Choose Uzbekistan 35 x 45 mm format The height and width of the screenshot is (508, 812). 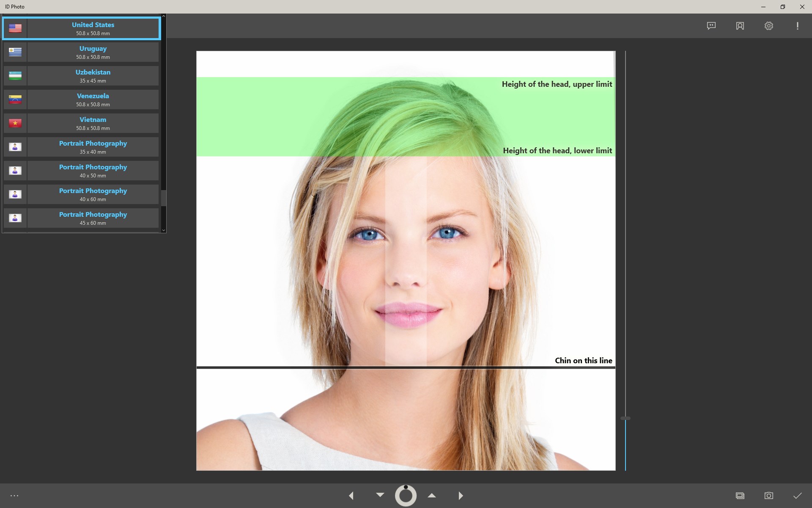tap(93, 76)
